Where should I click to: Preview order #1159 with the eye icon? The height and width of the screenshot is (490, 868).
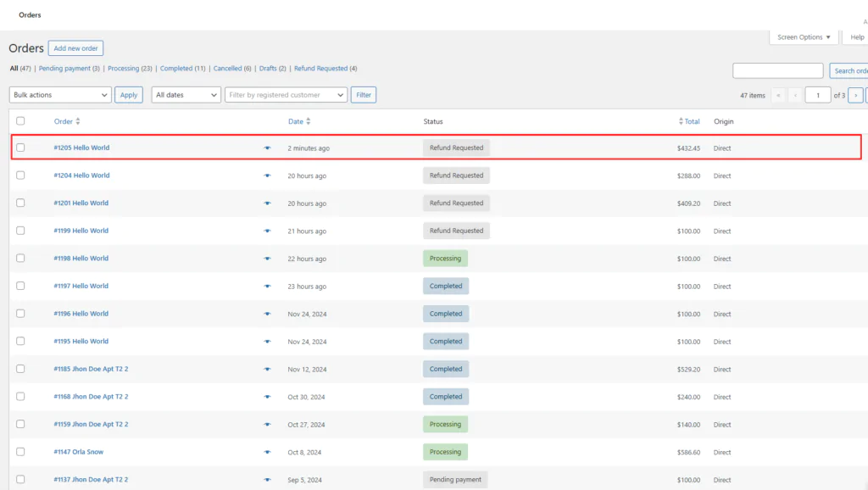(267, 425)
